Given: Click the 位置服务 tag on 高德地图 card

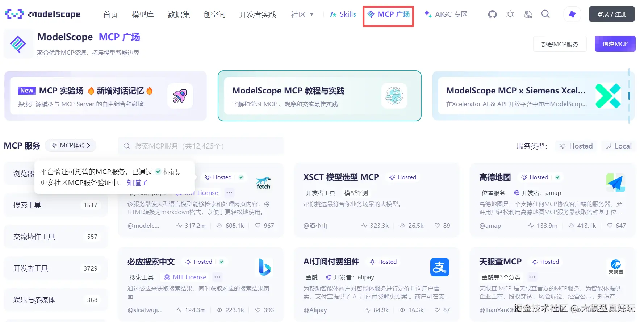Looking at the screenshot, I should pyautogui.click(x=493, y=193).
